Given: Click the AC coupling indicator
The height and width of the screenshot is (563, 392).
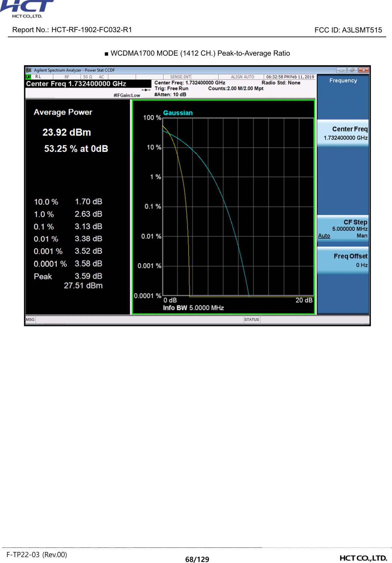Looking at the screenshot, I should click(x=101, y=77).
